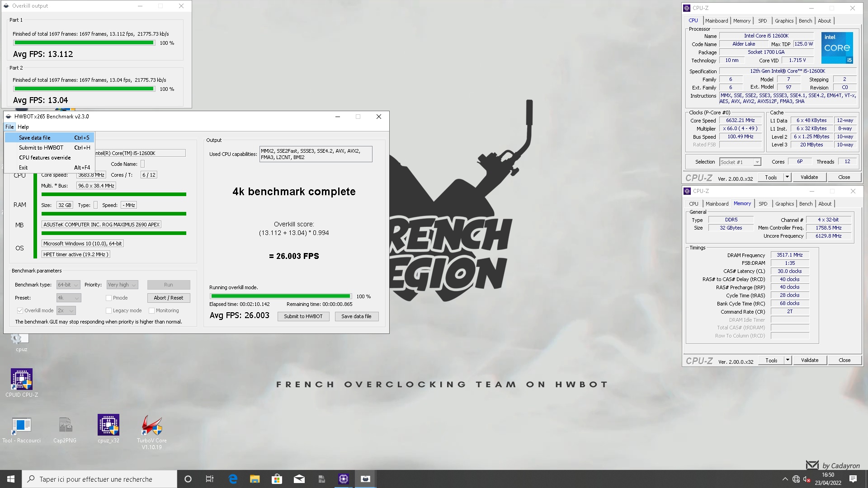Screen dimensions: 868x488
Task: Select 'Save data file' in the File menu
Action: (50, 137)
